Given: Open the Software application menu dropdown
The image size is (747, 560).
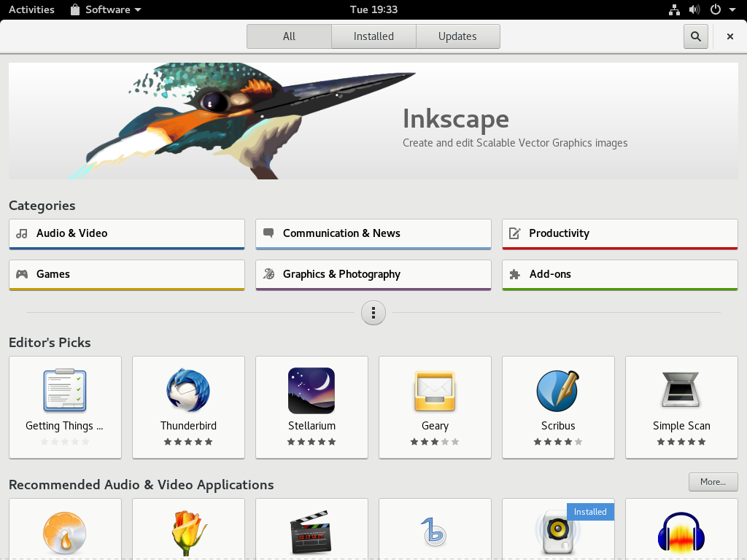Looking at the screenshot, I should point(106,9).
